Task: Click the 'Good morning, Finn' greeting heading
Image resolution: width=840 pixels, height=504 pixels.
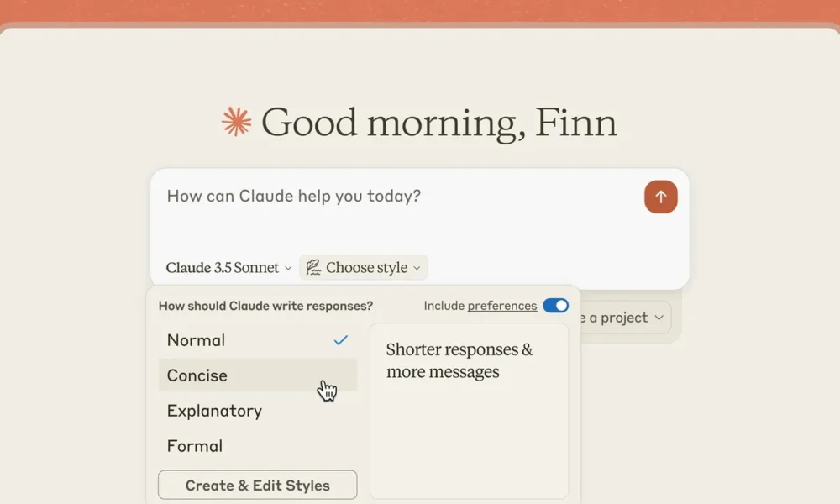Action: pos(438,123)
